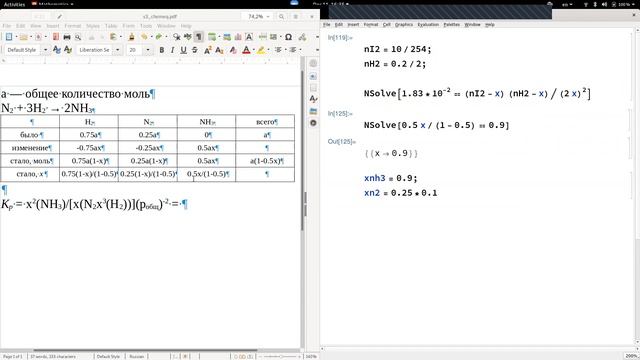Viewport: 640px width, 360px height.
Task: Click the search button in the header bar
Action: [281, 16]
